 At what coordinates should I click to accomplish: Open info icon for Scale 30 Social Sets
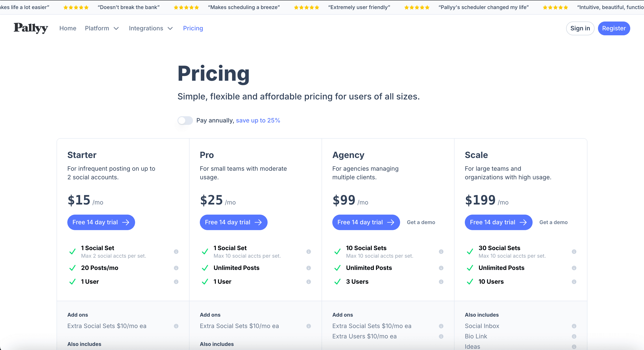point(574,251)
